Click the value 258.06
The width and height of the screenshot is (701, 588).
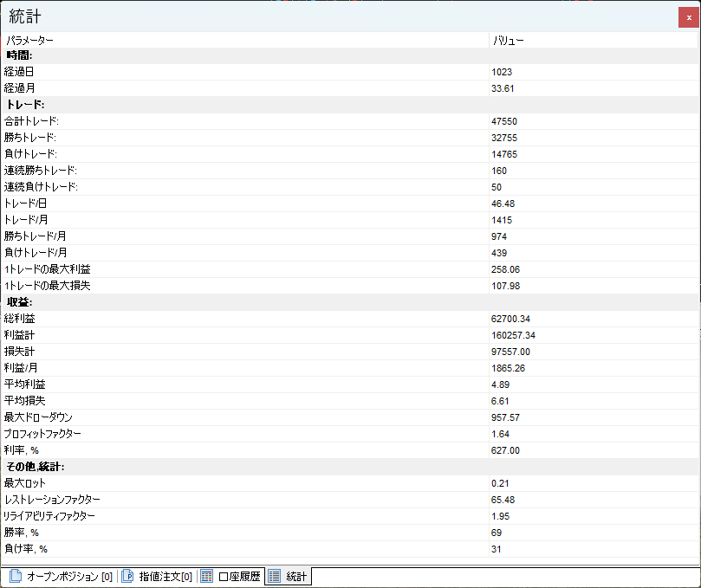tap(505, 269)
